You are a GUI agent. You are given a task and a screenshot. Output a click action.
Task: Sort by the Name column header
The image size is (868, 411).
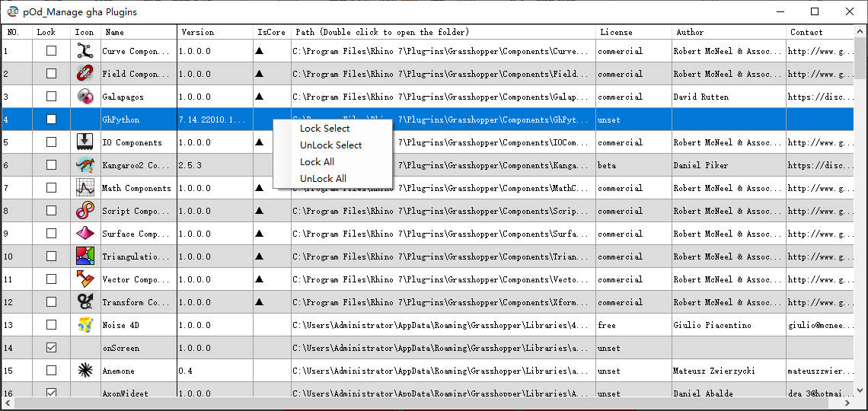[x=139, y=32]
